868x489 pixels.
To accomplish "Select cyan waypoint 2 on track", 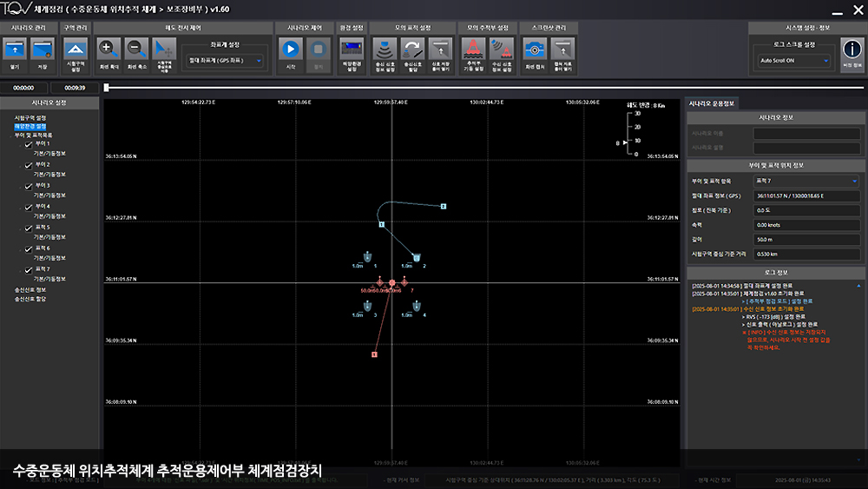I will 443,207.
